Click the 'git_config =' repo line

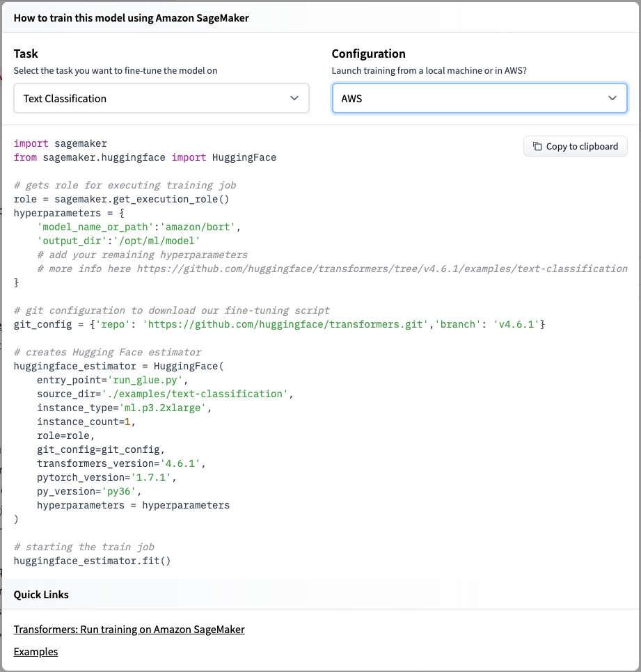(x=279, y=324)
